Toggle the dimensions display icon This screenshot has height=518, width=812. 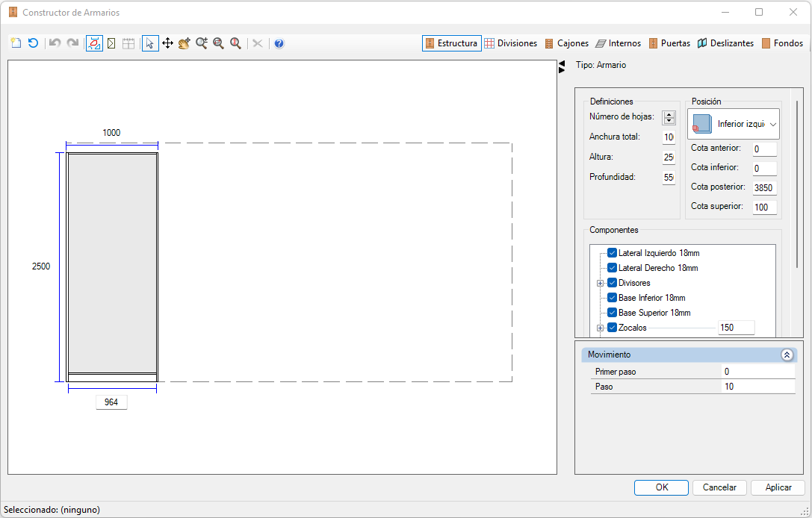coord(94,43)
